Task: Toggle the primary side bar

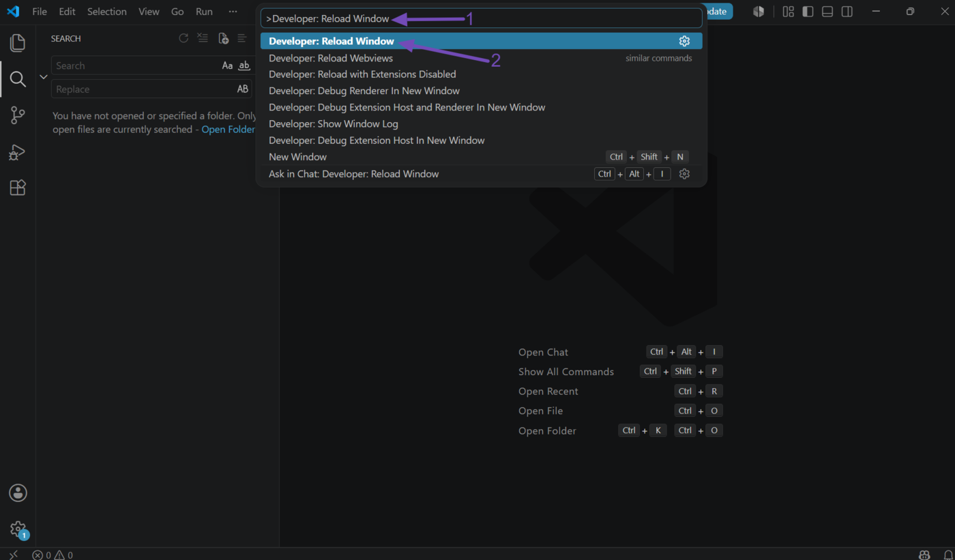Action: tap(808, 12)
